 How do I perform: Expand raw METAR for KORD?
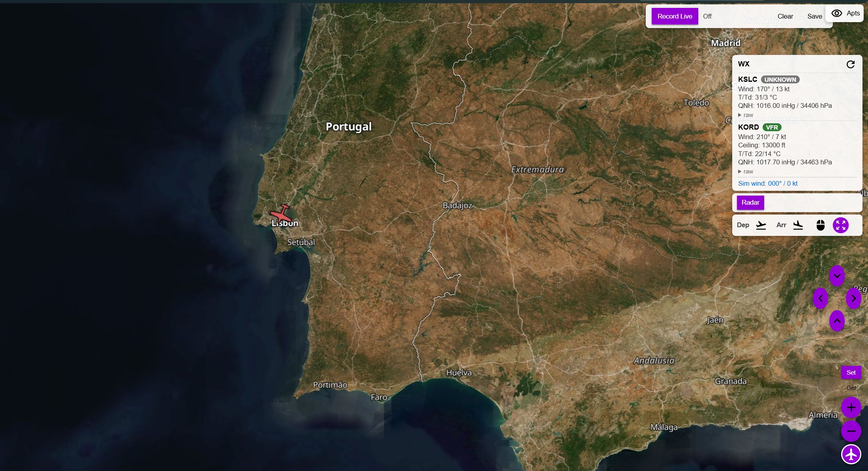746,171
